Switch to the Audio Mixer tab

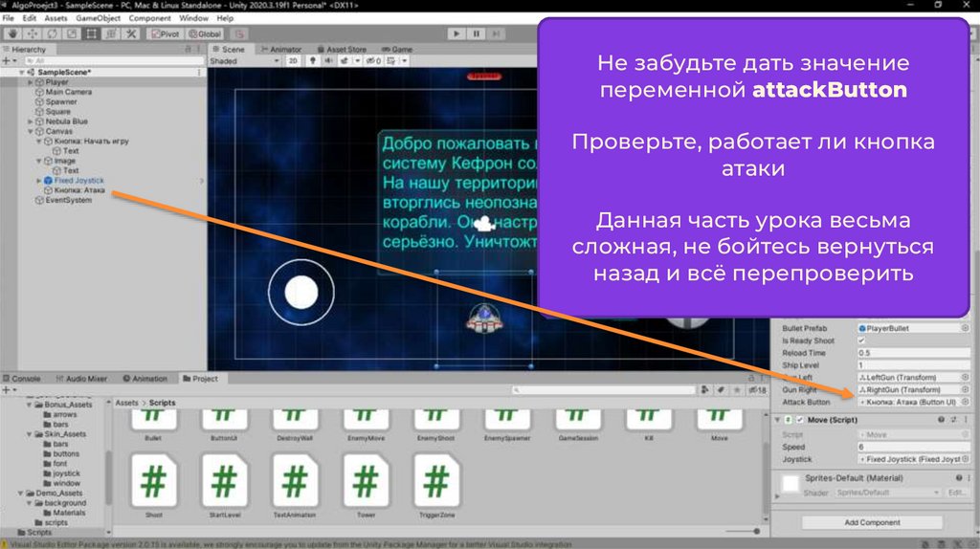click(81, 379)
